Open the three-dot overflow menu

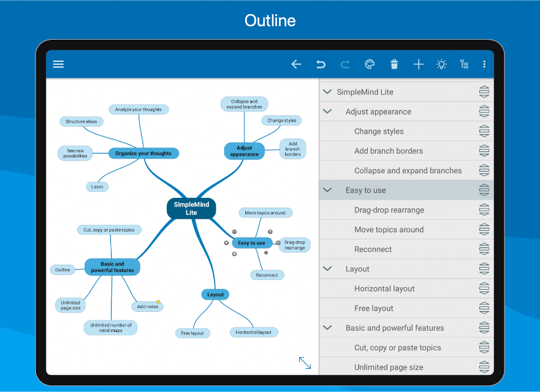(x=484, y=64)
